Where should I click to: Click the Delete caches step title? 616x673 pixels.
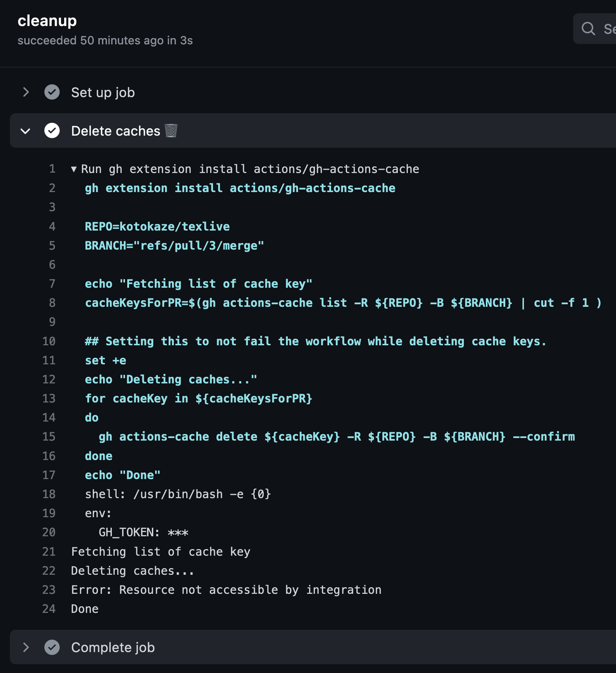[x=115, y=131]
